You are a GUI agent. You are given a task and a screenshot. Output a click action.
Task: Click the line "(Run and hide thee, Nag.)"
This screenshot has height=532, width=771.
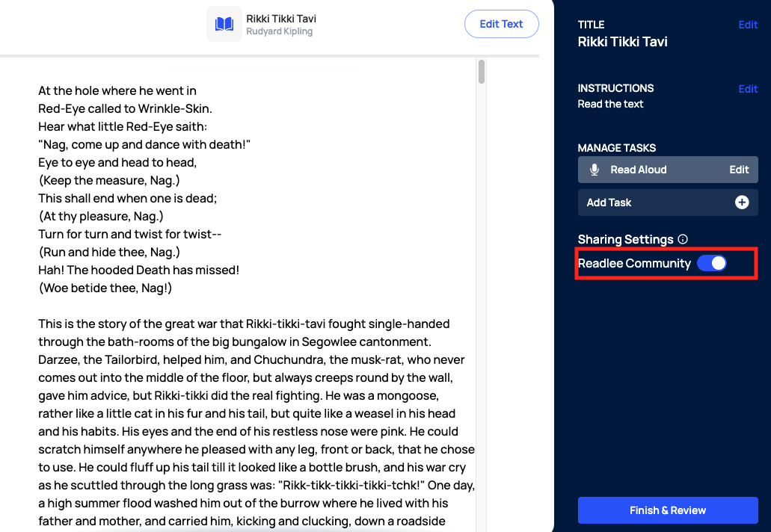point(109,252)
